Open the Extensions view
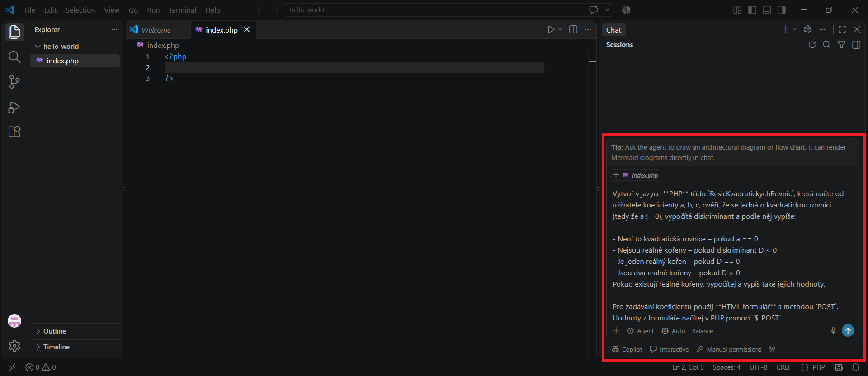 14,132
